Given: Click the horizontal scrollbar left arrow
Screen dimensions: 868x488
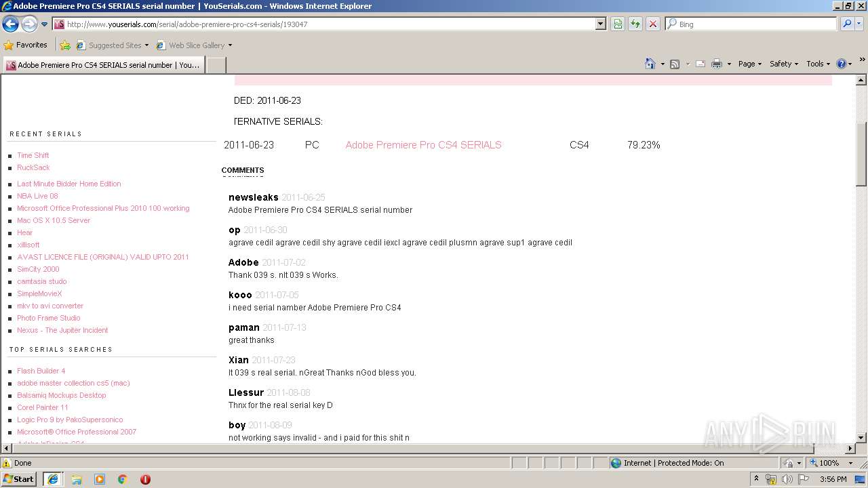Looking at the screenshot, I should 6,449.
